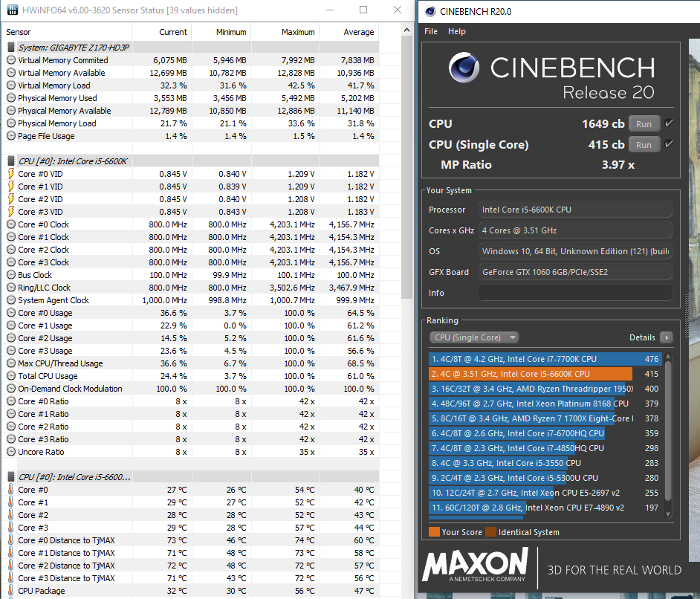
Task: Click the clock icon for Physical Memory Used
Action: (11, 98)
